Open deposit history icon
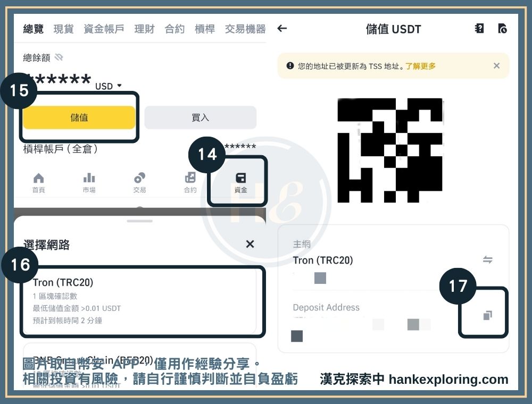 pos(503,29)
